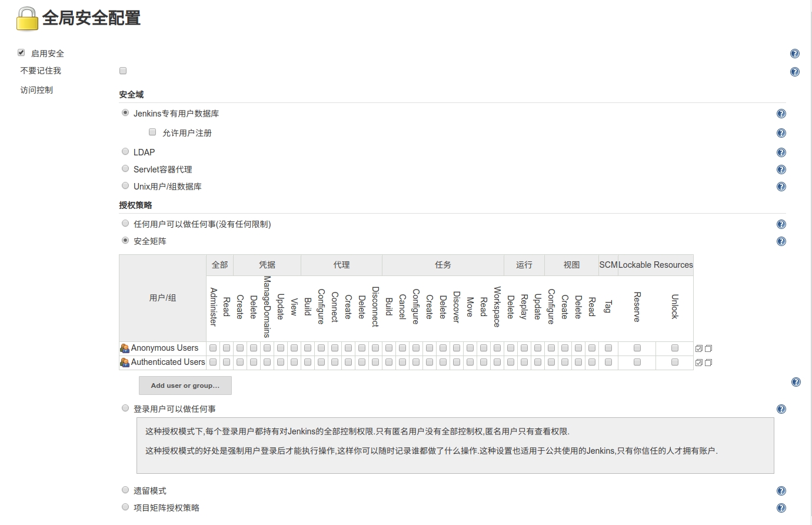Check Administer for Authenticated Users
The height and width of the screenshot is (525, 812).
click(213, 362)
